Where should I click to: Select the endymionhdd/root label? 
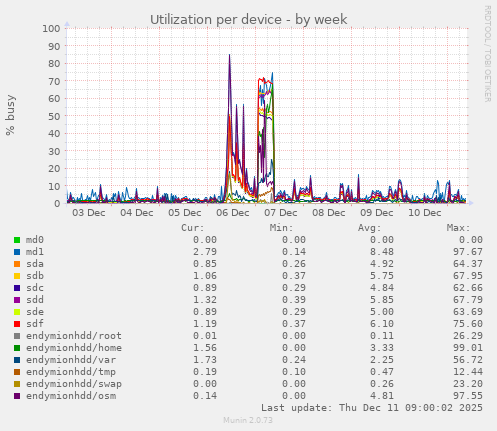click(x=74, y=336)
